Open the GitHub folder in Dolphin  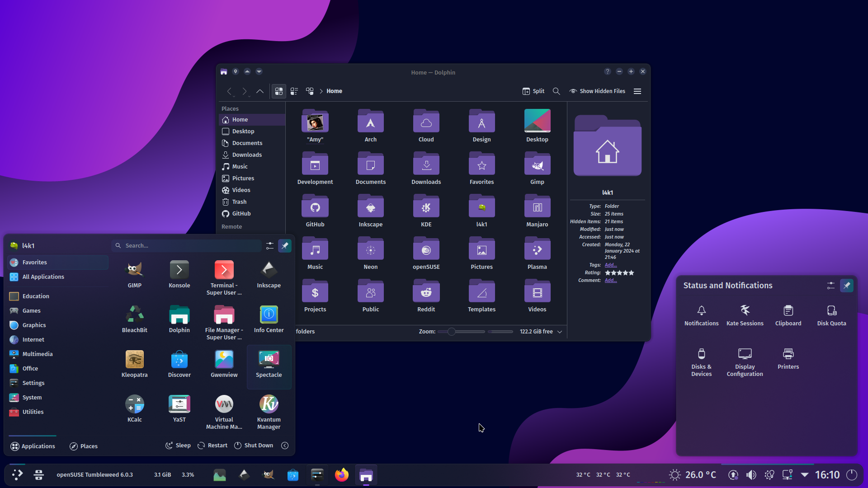315,211
